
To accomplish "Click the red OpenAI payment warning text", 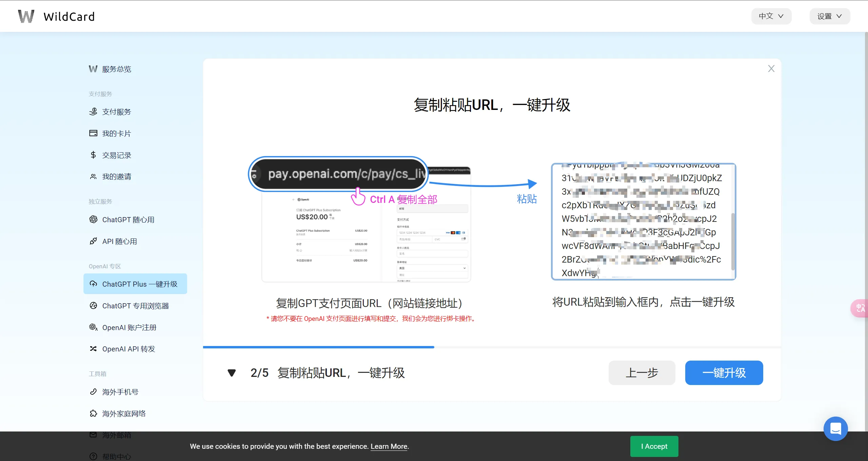I will [x=372, y=319].
